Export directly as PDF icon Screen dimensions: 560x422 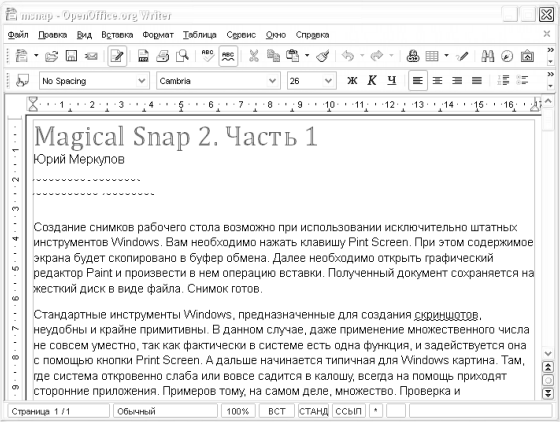click(143, 56)
